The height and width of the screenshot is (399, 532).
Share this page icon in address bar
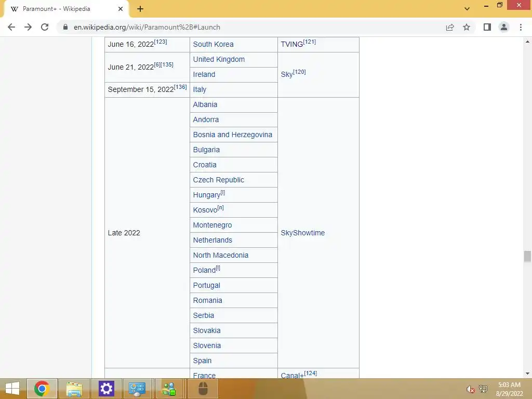pos(450,27)
